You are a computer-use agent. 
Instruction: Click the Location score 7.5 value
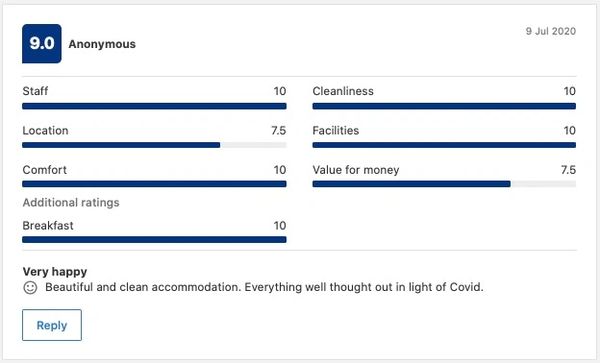[279, 130]
